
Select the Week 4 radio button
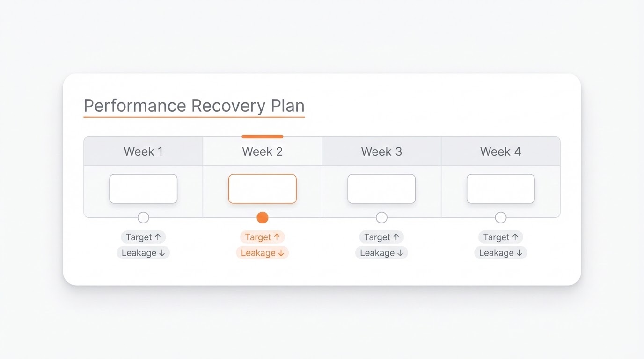(x=500, y=217)
